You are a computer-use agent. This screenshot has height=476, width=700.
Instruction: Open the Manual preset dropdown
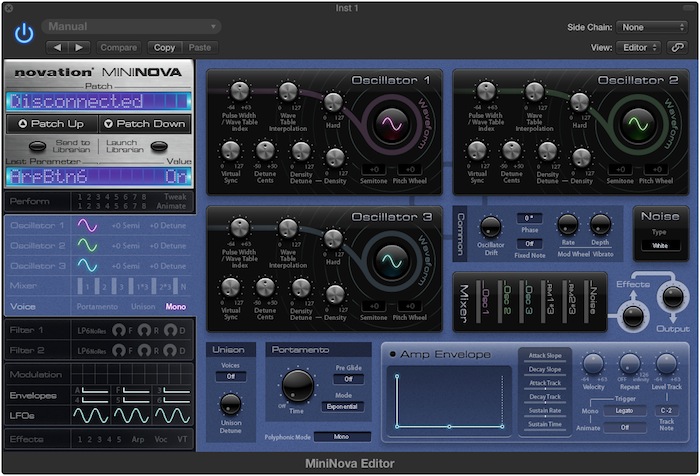click(x=131, y=26)
